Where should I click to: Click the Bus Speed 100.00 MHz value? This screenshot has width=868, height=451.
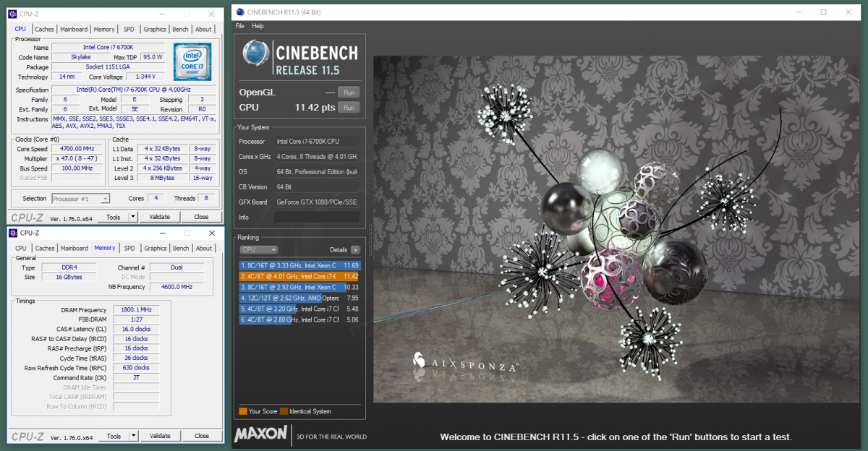point(77,168)
